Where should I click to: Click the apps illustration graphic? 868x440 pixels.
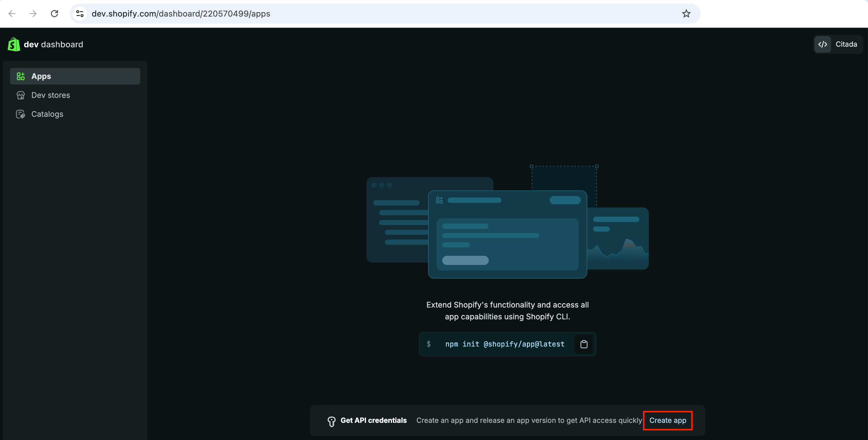point(507,222)
